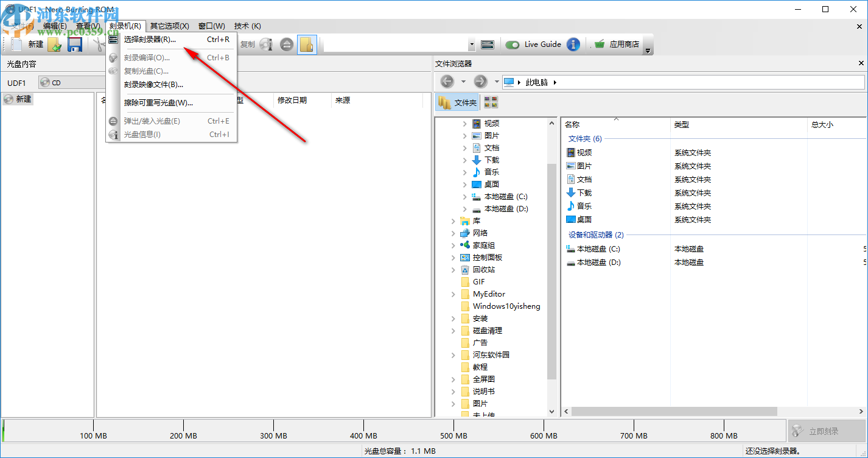Screen dimensions: 868x458
Task: Click the 文件夹 (6) group header
Action: click(x=585, y=139)
